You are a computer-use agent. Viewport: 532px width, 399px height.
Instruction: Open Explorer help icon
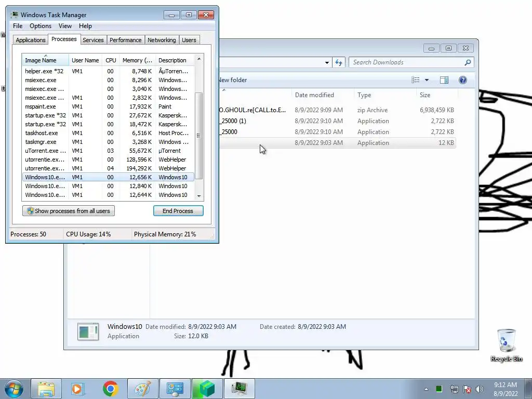463,80
